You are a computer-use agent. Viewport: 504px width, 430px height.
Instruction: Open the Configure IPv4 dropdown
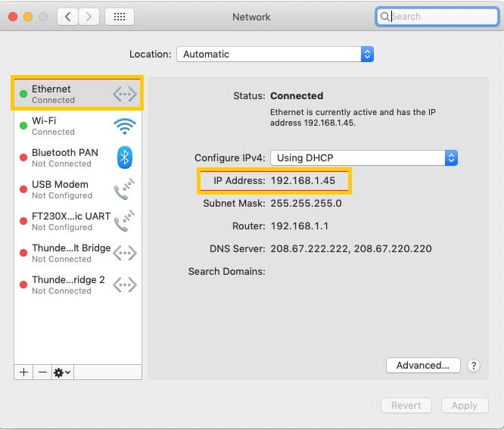[364, 158]
